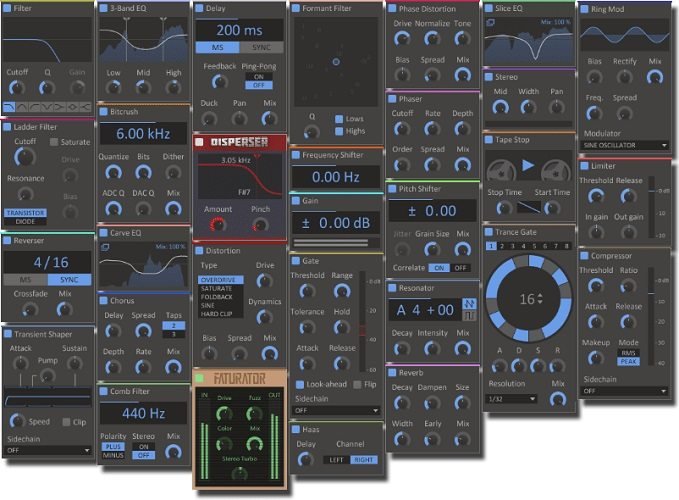Screen dimensions: 679x500
Task: Toggle the Disperser power icon
Action: pyautogui.click(x=201, y=142)
